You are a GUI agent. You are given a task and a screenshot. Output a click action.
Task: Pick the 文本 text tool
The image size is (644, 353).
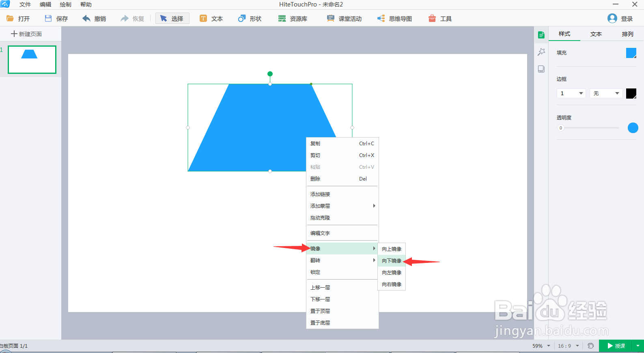click(x=211, y=19)
